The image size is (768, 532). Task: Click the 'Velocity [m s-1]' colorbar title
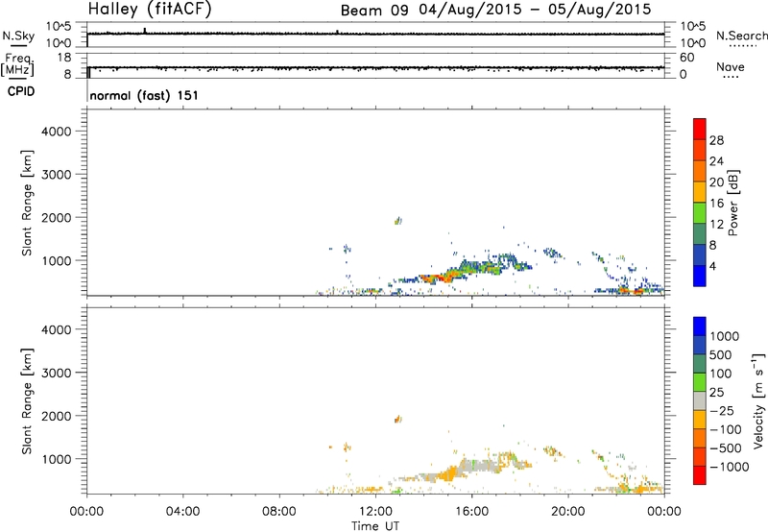pos(758,400)
